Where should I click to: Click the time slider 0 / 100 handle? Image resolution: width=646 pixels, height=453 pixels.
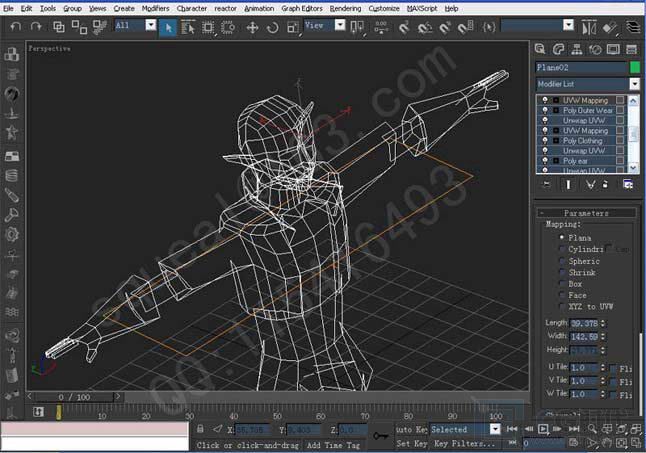[x=74, y=397]
